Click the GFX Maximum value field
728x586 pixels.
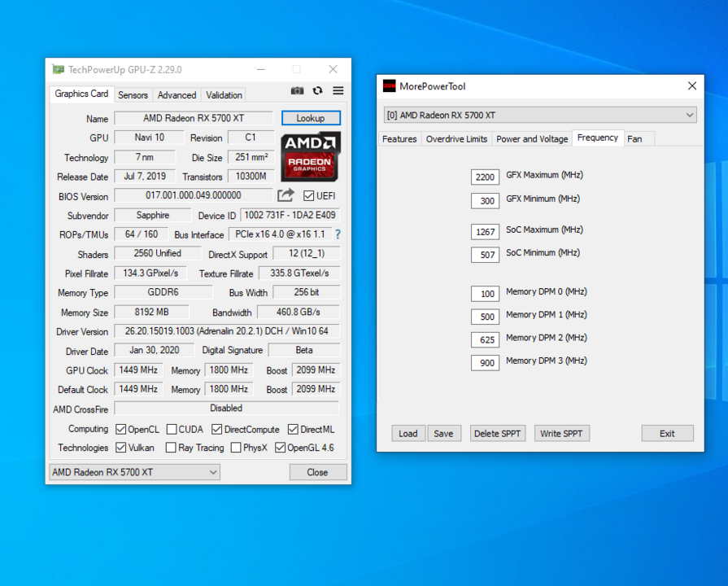(x=485, y=177)
